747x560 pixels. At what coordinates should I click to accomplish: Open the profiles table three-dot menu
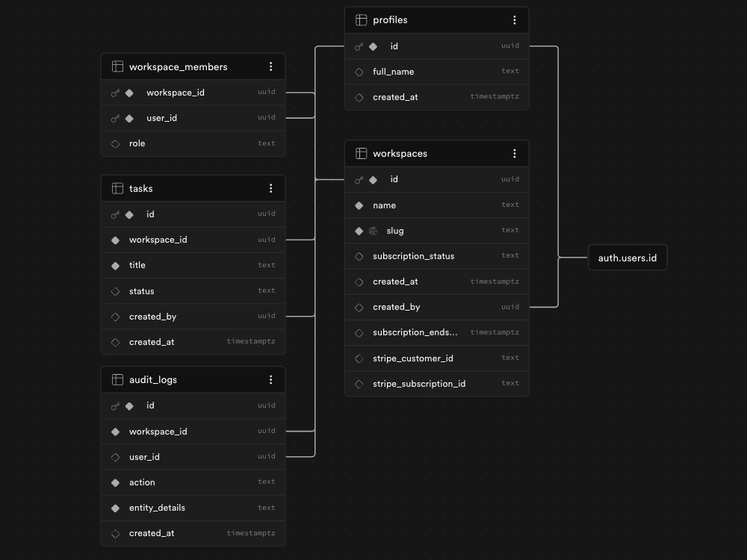coord(515,20)
